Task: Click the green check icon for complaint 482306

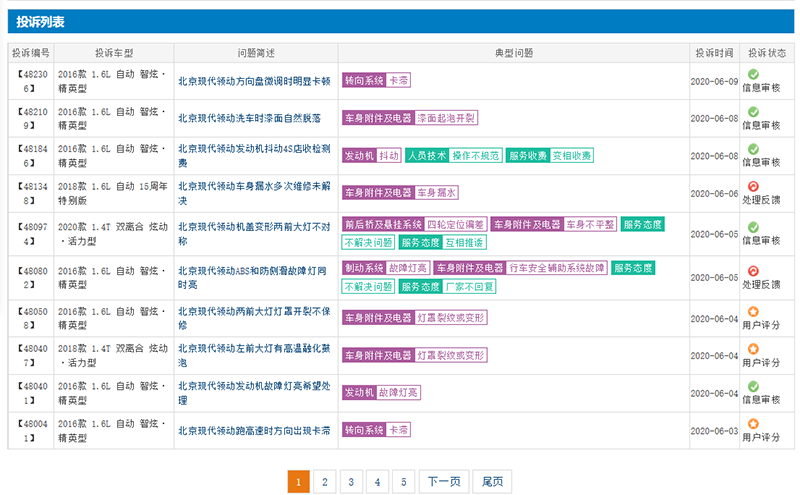Action: click(753, 74)
